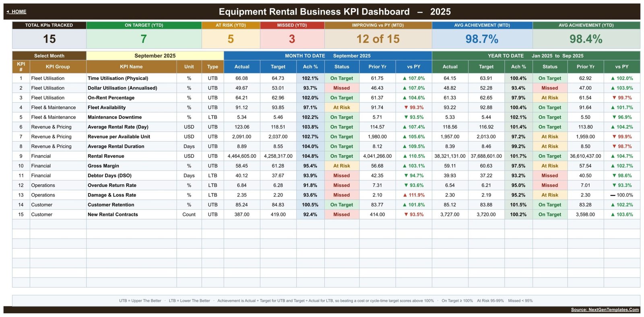Open the Source: NextGenTemplates.Com link

point(605,309)
